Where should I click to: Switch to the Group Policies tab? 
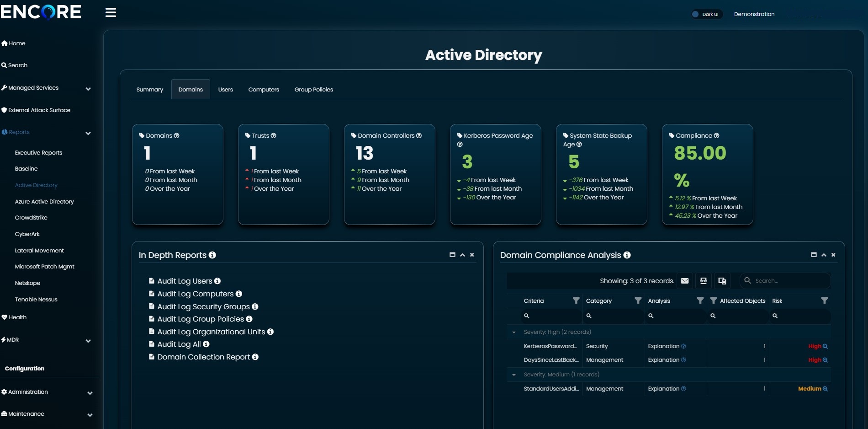click(313, 90)
